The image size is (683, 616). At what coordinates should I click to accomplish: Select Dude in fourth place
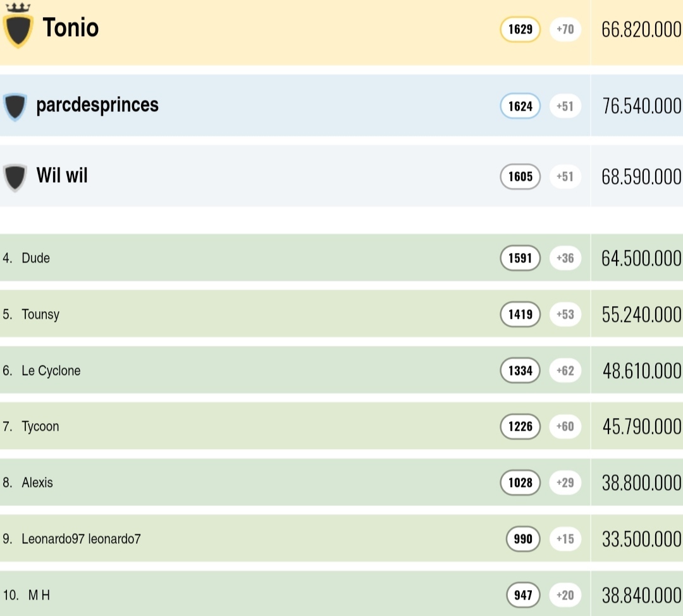[35, 258]
